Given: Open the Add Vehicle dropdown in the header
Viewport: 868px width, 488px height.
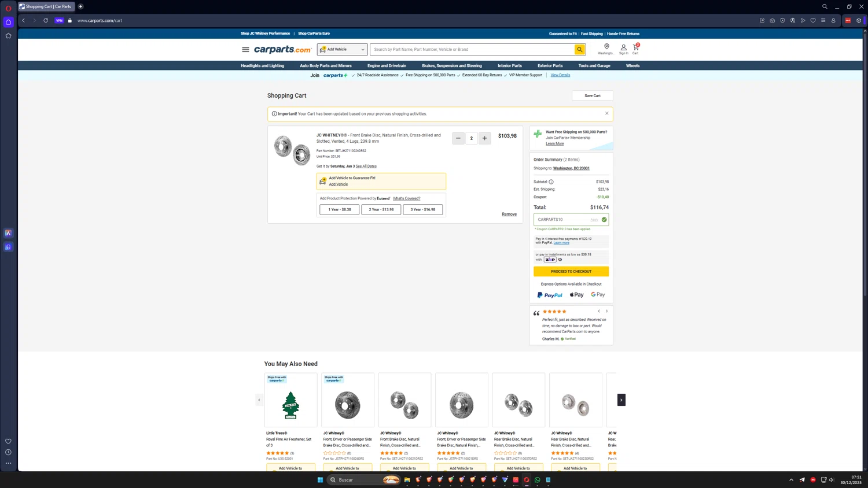Looking at the screenshot, I should [x=342, y=50].
